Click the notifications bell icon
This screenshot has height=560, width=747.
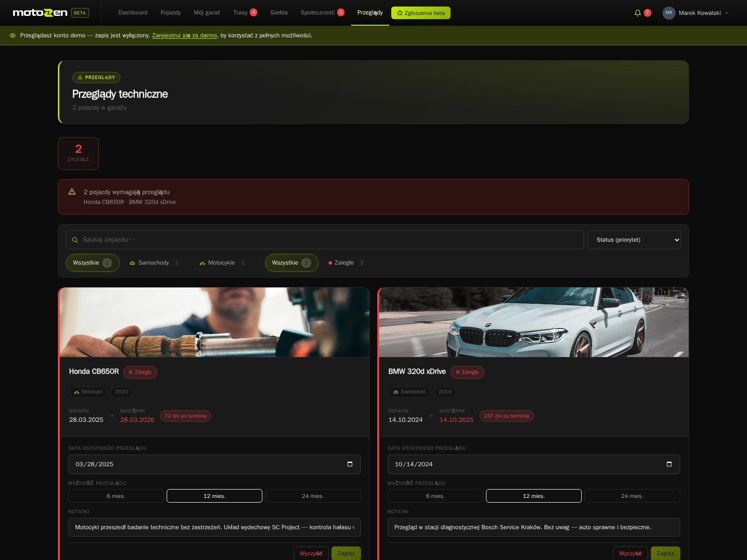coord(637,13)
